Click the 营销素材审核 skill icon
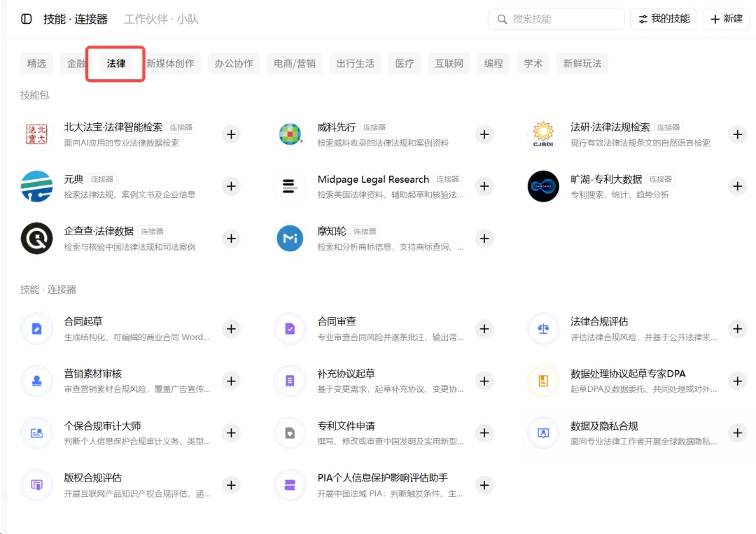 click(36, 381)
